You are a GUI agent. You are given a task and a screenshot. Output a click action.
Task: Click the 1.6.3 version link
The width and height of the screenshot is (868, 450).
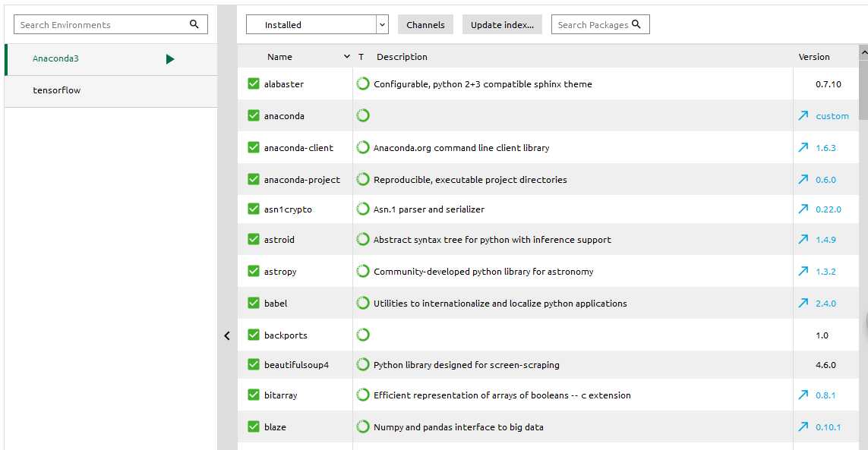point(825,148)
